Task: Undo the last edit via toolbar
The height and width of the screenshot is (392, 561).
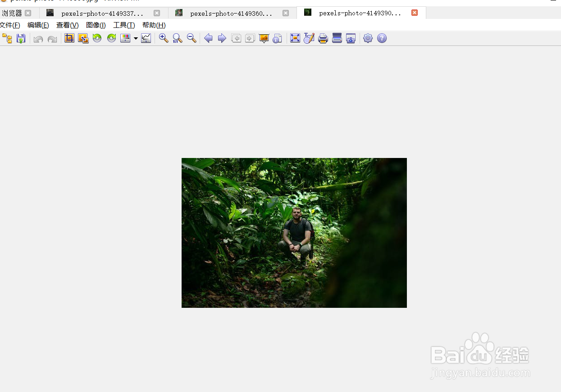Action: click(38, 39)
